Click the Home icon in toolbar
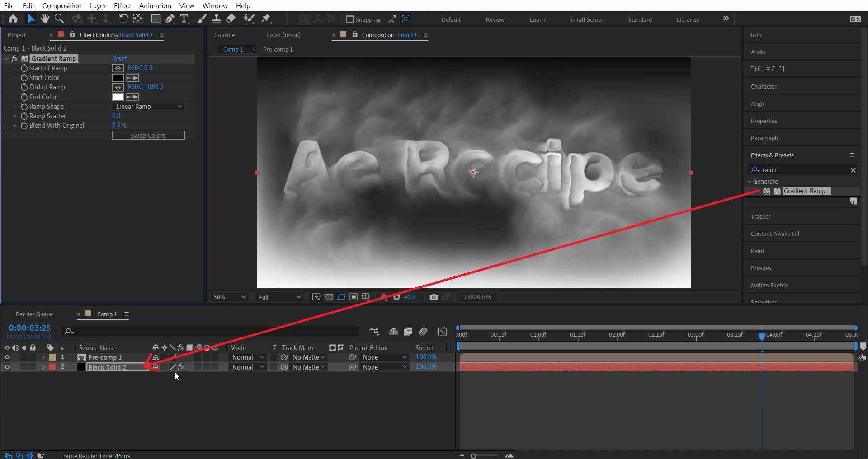 [x=13, y=19]
